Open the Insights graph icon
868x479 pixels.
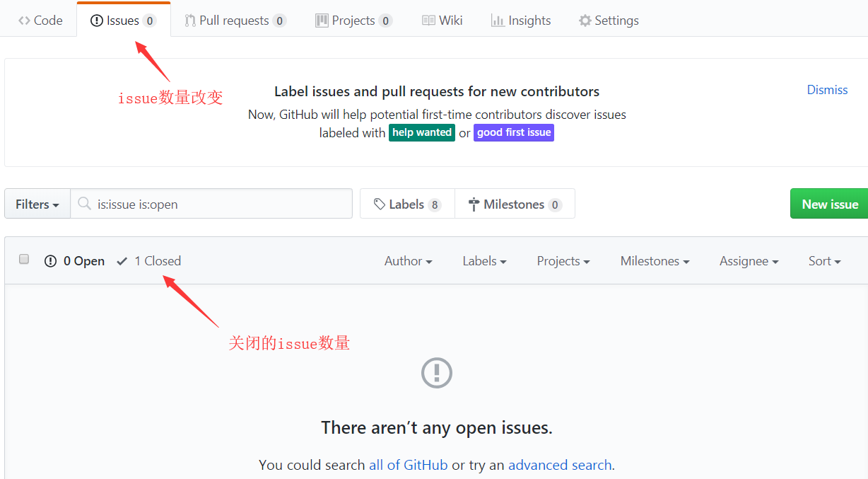tap(497, 21)
